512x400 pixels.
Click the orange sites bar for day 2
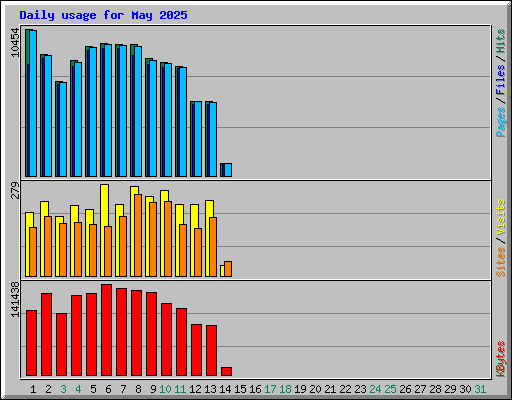click(48, 247)
